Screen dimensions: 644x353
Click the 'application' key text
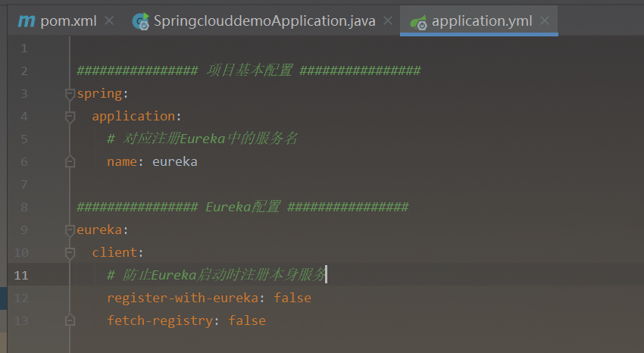[x=133, y=116]
